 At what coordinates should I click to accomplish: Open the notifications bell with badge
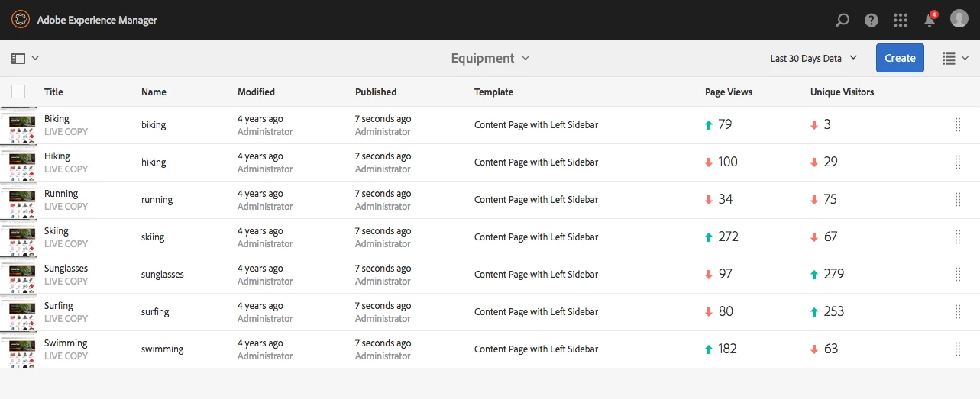coord(930,19)
